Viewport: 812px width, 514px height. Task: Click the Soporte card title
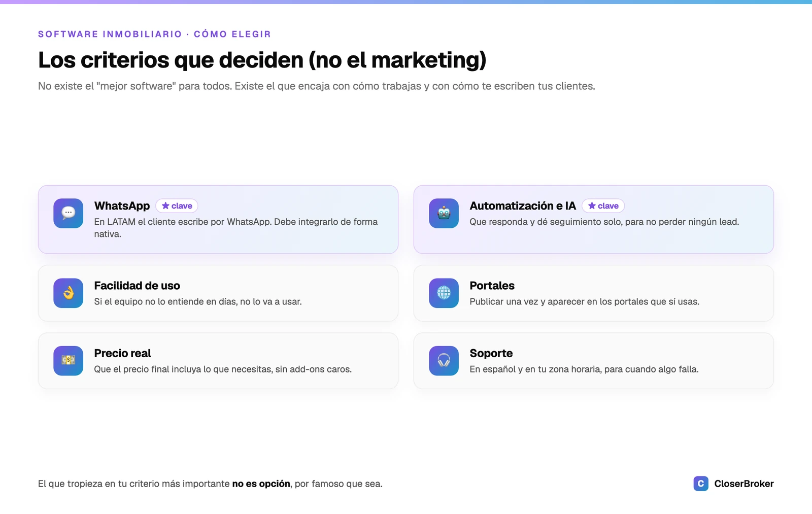491,353
